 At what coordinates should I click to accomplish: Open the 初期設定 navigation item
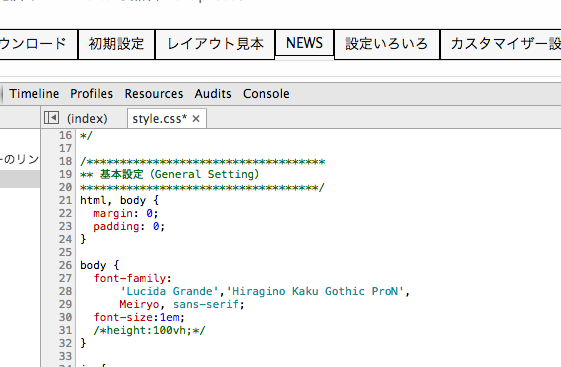[x=116, y=44]
